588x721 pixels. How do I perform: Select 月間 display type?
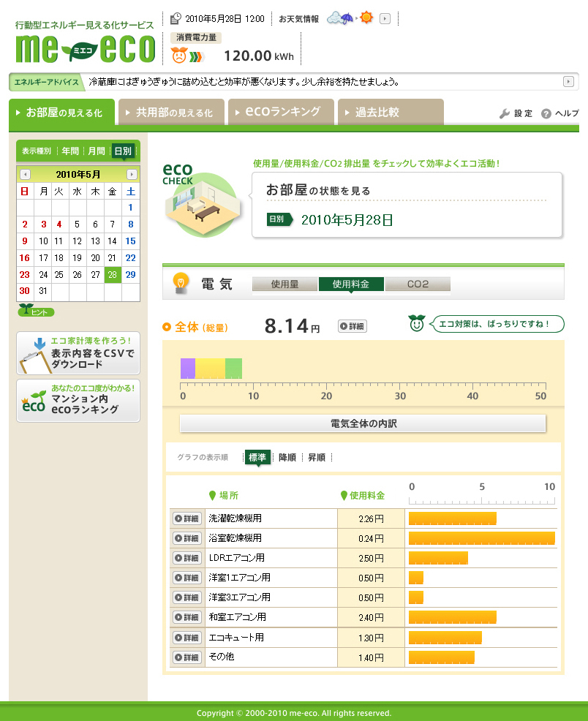[x=97, y=151]
